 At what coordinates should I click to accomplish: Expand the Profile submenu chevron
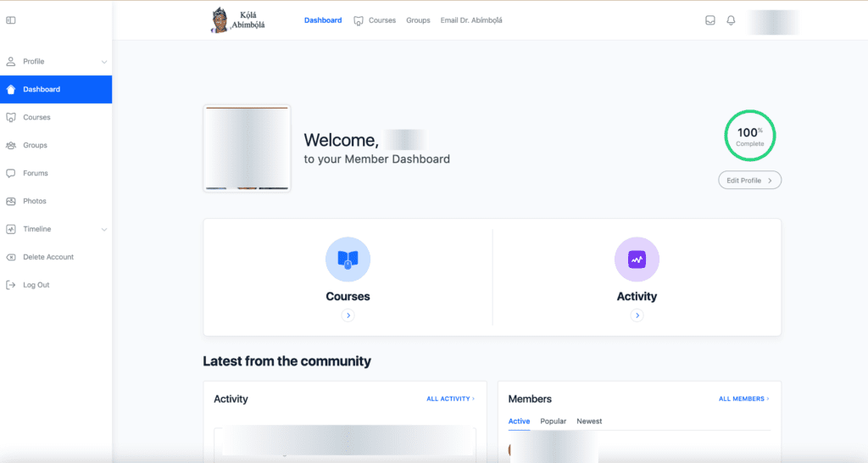point(103,62)
